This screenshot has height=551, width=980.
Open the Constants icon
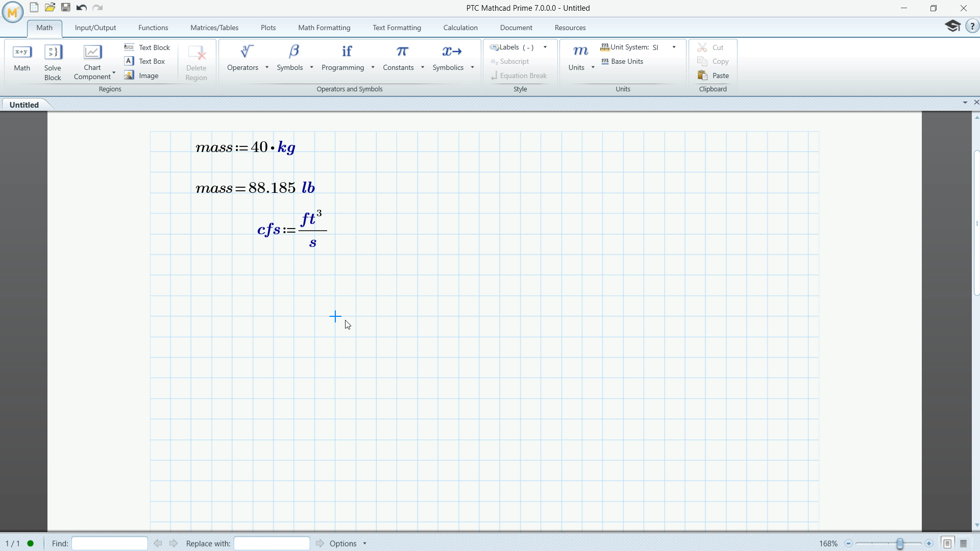[402, 52]
